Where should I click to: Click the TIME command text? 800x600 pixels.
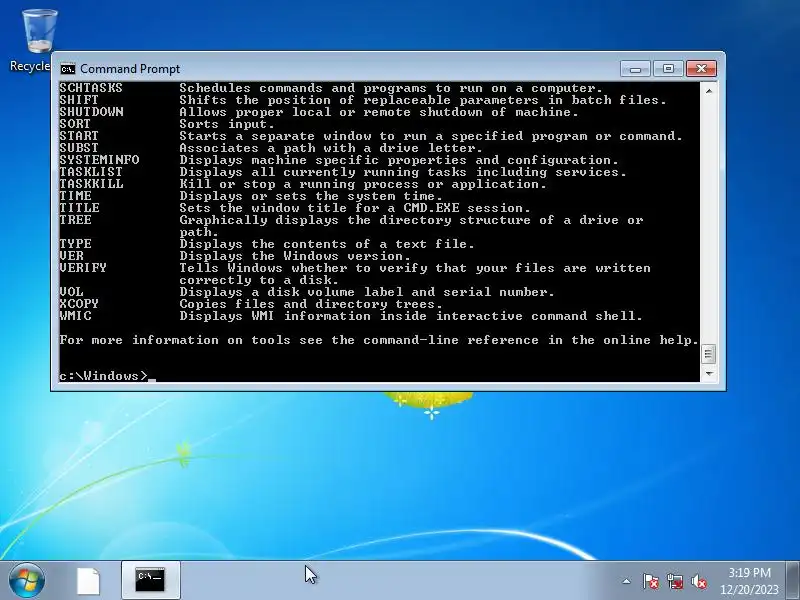tap(75, 196)
